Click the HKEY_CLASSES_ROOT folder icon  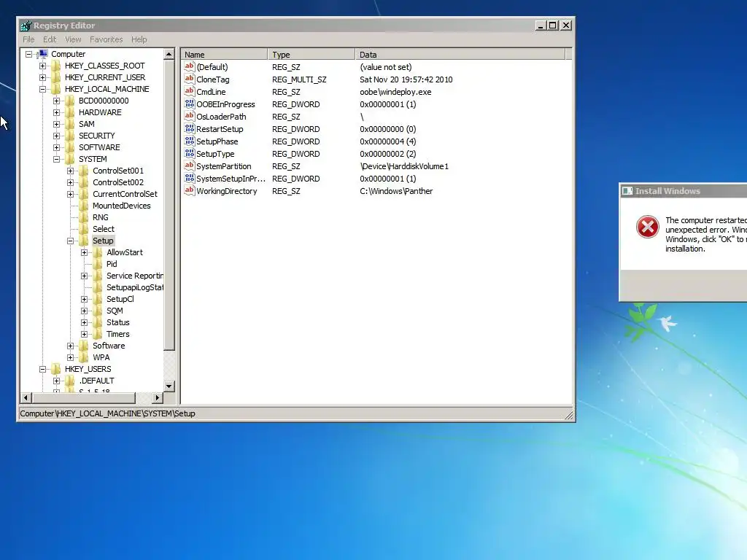coord(56,66)
